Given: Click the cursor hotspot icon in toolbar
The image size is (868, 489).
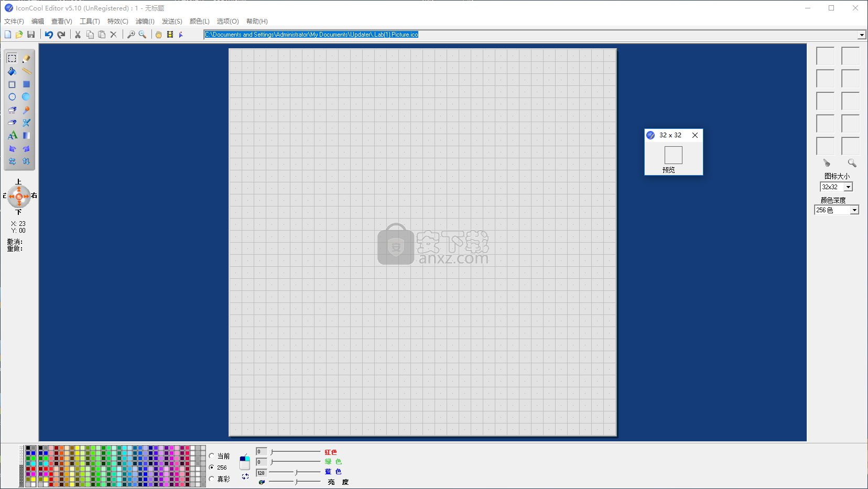Looking at the screenshot, I should click(181, 35).
